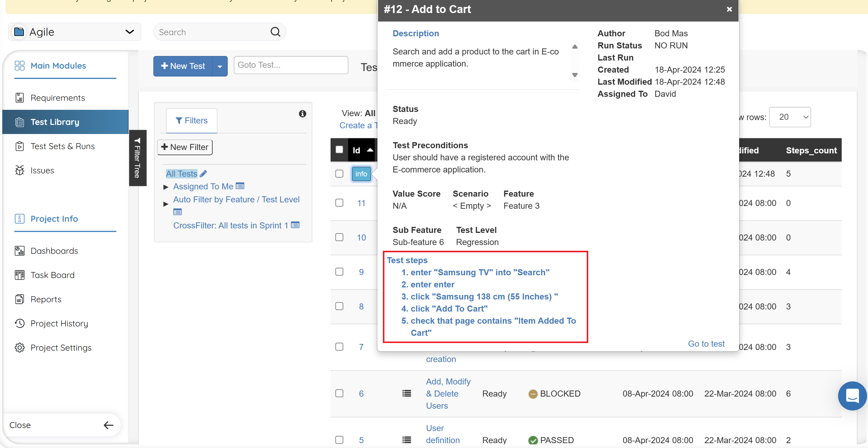Screen dimensions: 868x448
Task: Click the list icon in test 6 row
Action: [406, 393]
